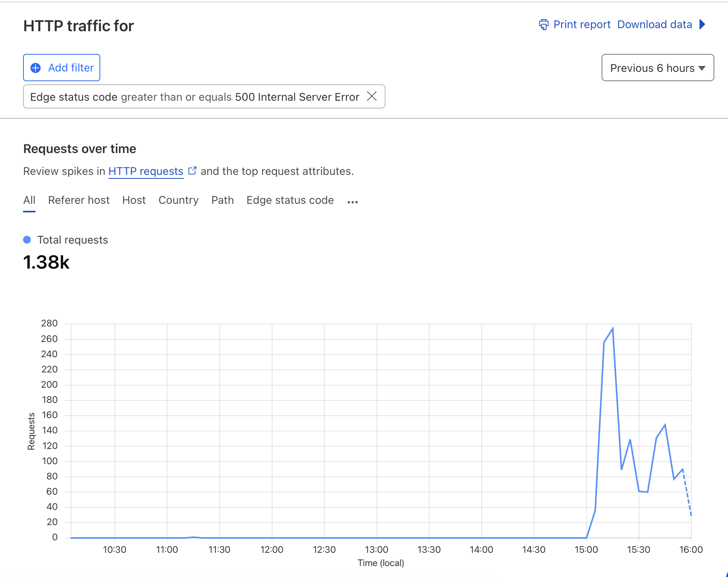Open the Previous 6 hours time dropdown
728x577 pixels.
click(657, 68)
